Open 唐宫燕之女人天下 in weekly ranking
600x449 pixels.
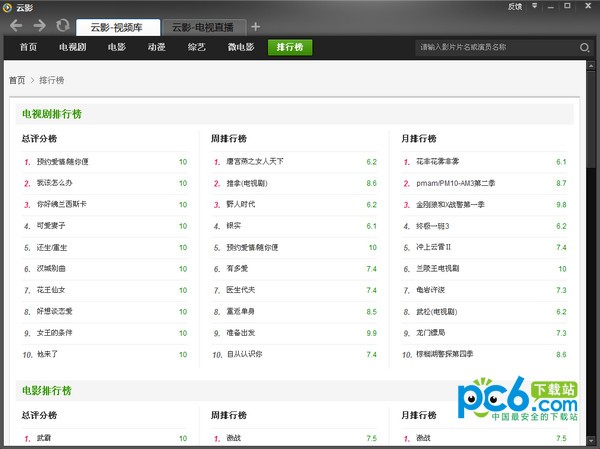pyautogui.click(x=255, y=161)
